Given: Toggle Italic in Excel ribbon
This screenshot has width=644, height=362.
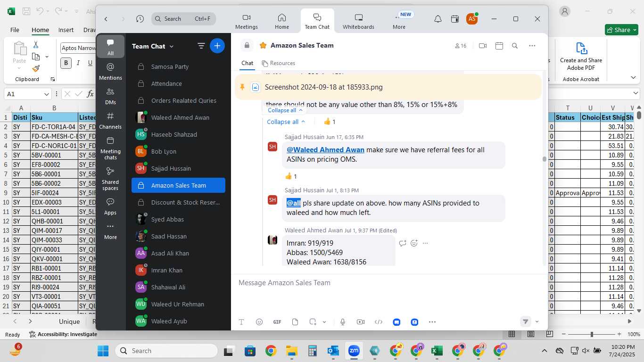Looking at the screenshot, I should point(78,63).
